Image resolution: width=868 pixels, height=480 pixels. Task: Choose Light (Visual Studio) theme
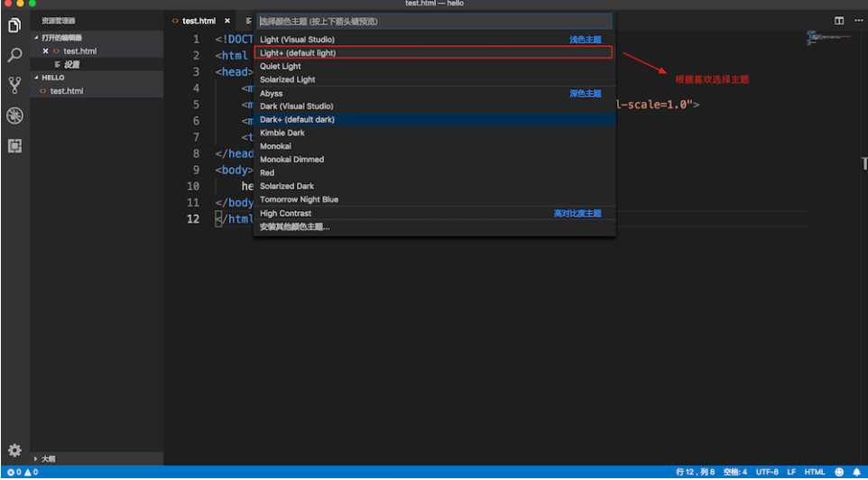point(435,40)
